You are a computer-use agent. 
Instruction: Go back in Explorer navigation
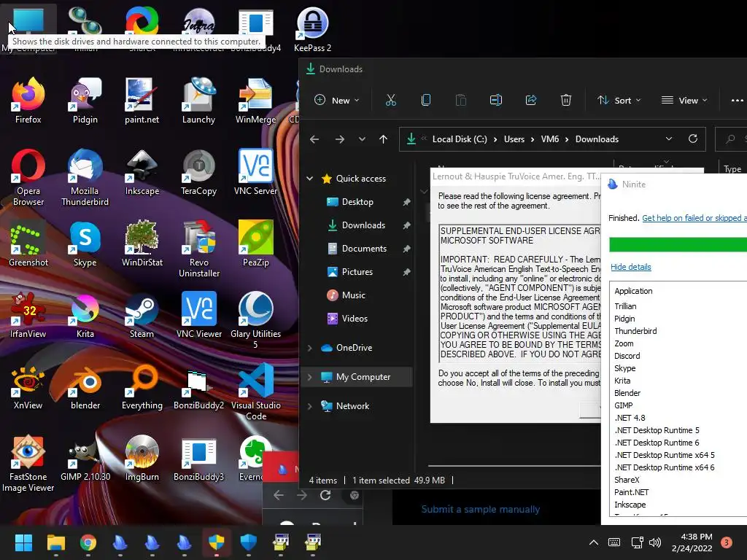point(314,139)
